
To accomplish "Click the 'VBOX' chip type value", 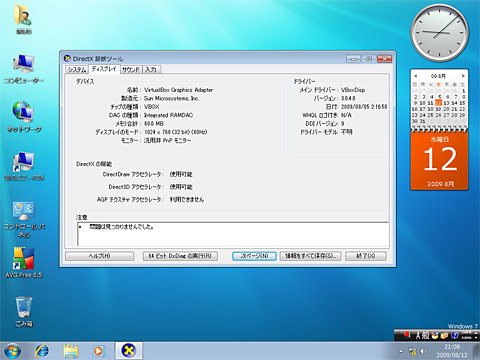I will click(152, 107).
